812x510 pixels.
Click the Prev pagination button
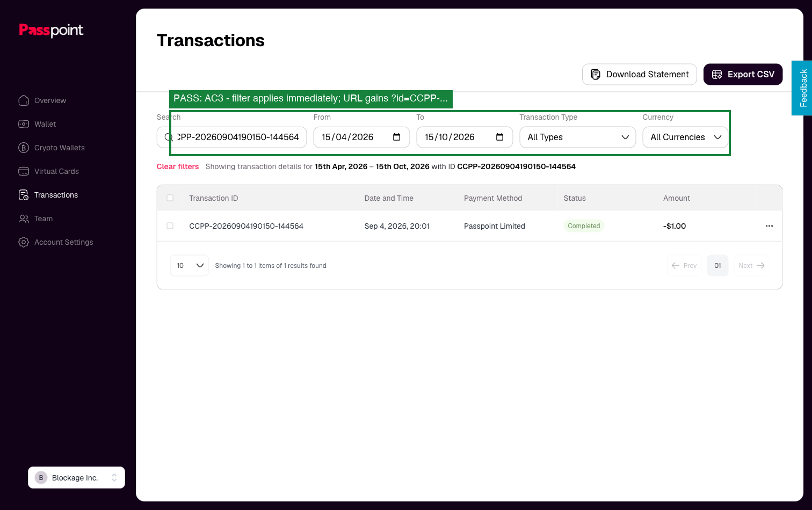tap(684, 266)
